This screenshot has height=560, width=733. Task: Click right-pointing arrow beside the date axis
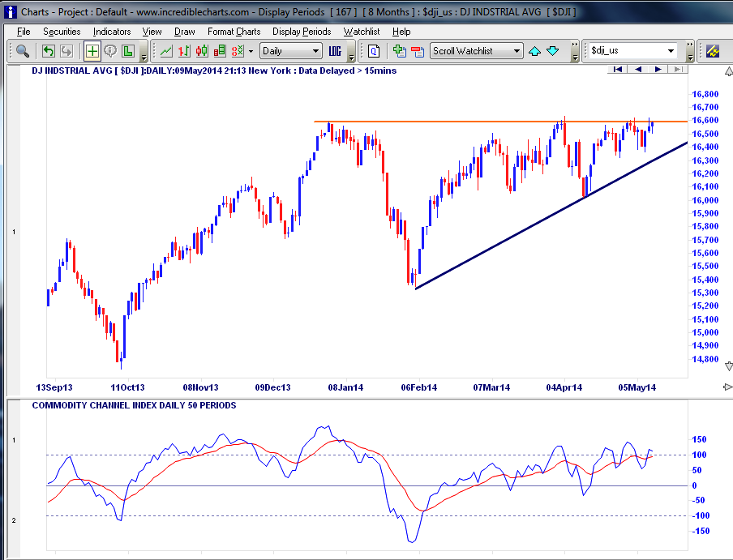(x=728, y=387)
